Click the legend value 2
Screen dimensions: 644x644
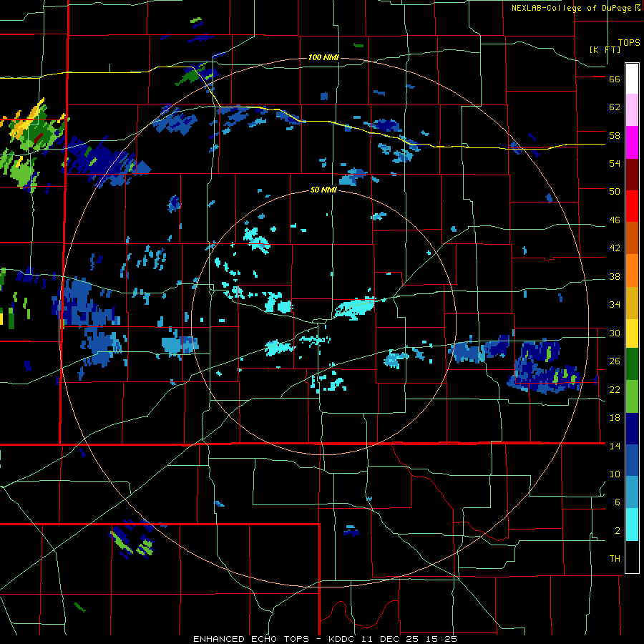618,531
